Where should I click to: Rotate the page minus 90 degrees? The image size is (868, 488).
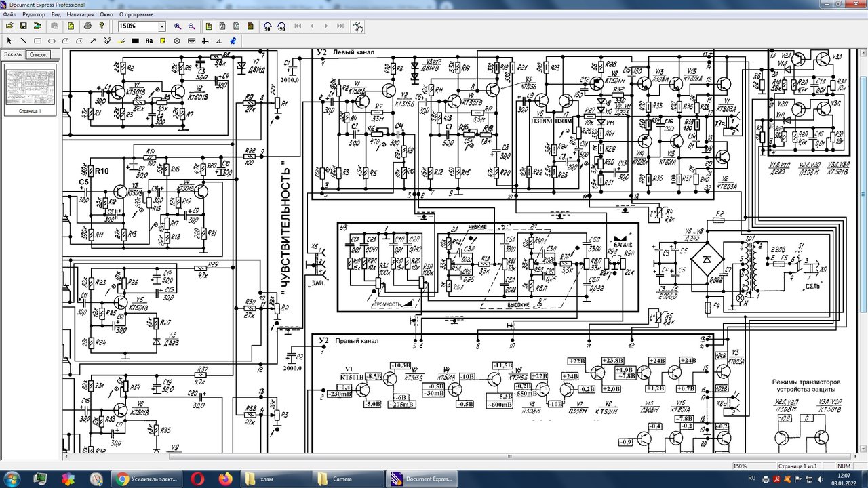(x=281, y=26)
